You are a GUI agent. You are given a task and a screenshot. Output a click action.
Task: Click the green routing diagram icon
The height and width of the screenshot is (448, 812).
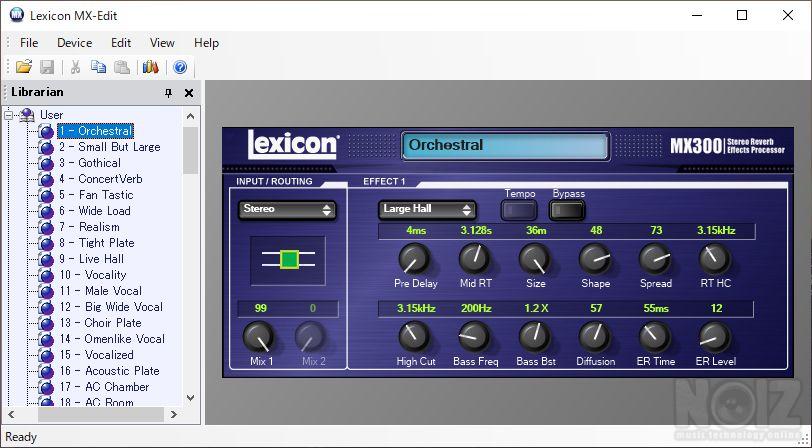(288, 259)
